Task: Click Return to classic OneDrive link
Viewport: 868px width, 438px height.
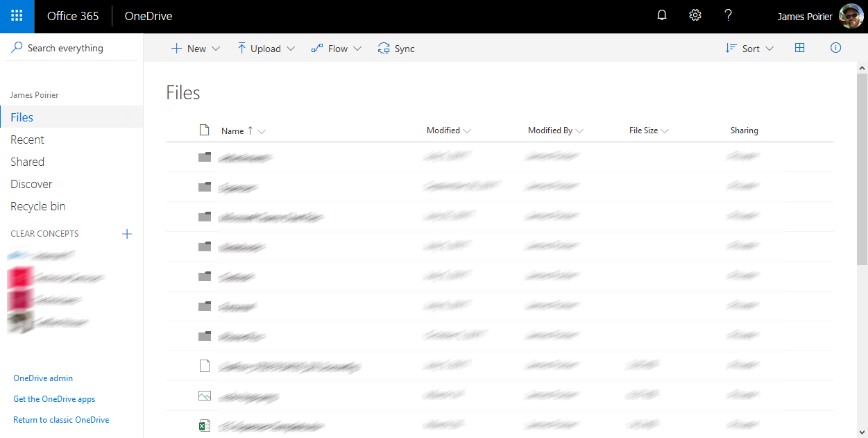Action: pos(61,420)
